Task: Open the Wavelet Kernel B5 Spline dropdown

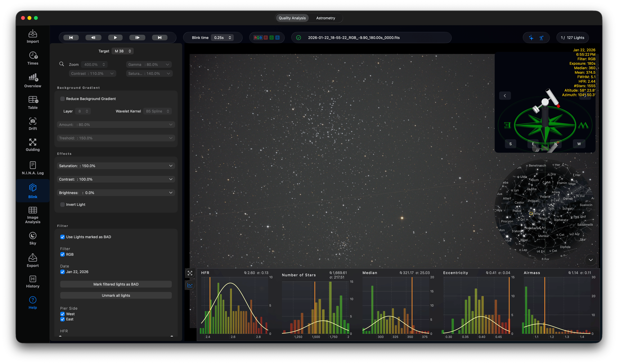Action: (157, 111)
